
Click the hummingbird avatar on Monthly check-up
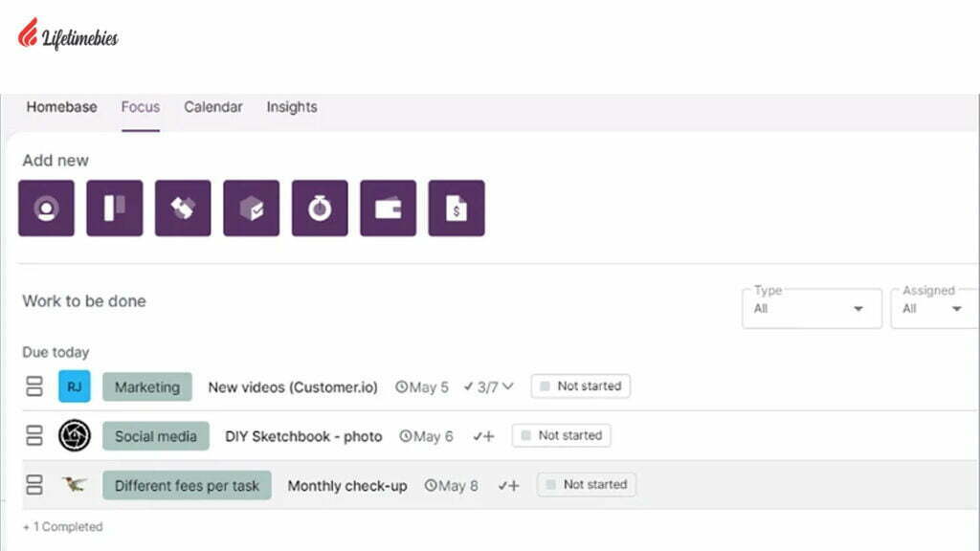click(75, 484)
